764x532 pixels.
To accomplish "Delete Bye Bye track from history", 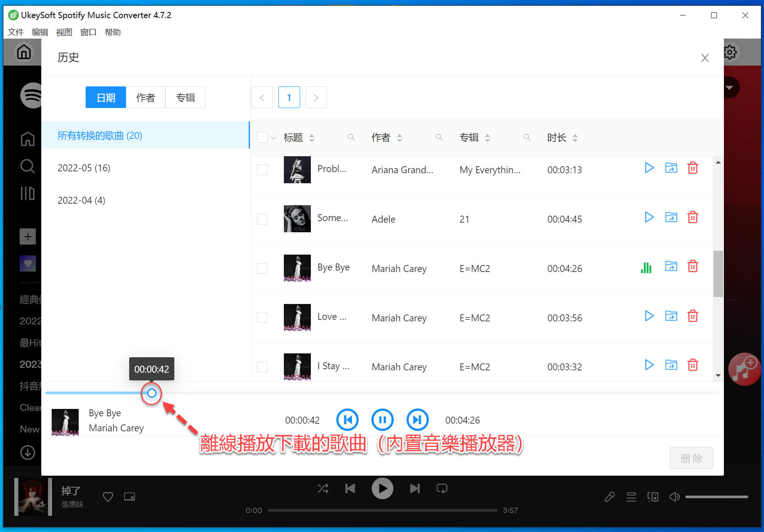I will [x=693, y=266].
